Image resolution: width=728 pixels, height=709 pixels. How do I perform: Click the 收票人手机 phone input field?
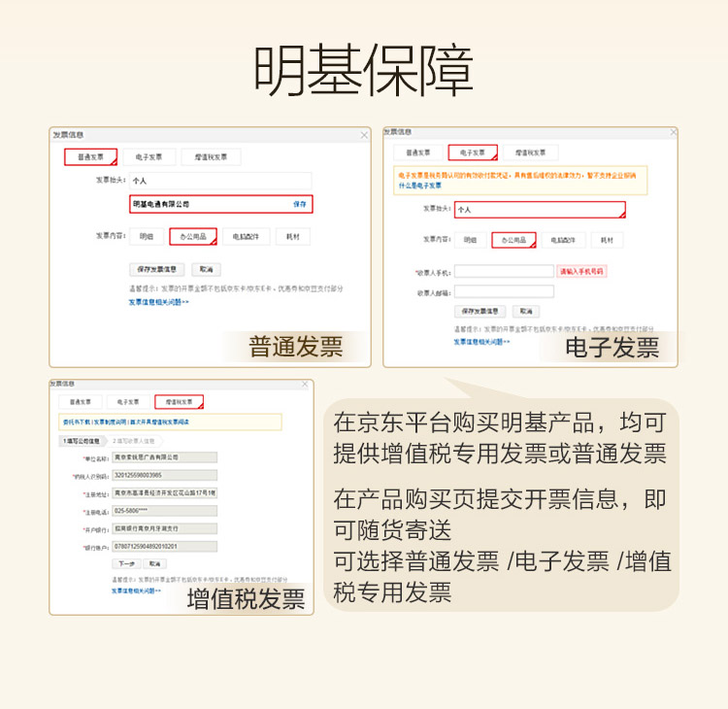pos(504,271)
